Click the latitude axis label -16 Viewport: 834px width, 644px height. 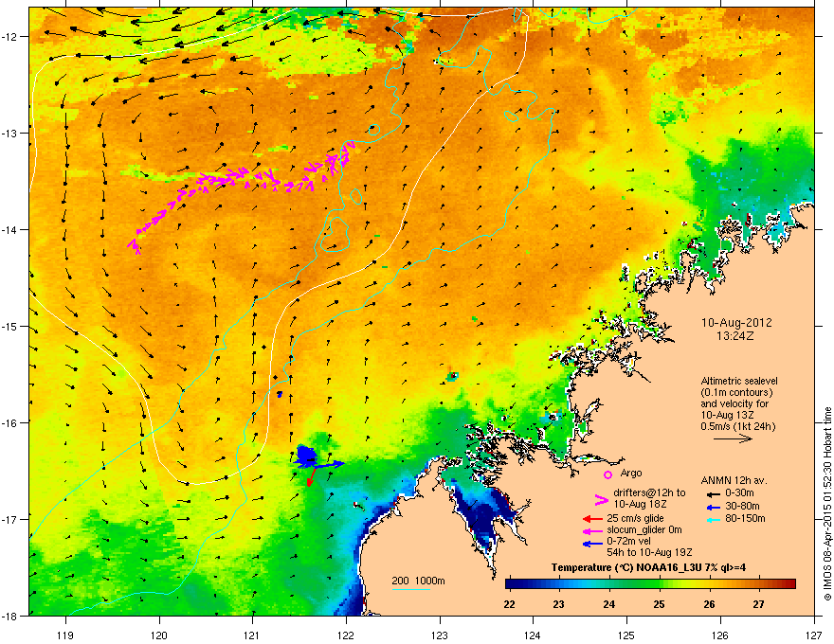pyautogui.click(x=9, y=423)
